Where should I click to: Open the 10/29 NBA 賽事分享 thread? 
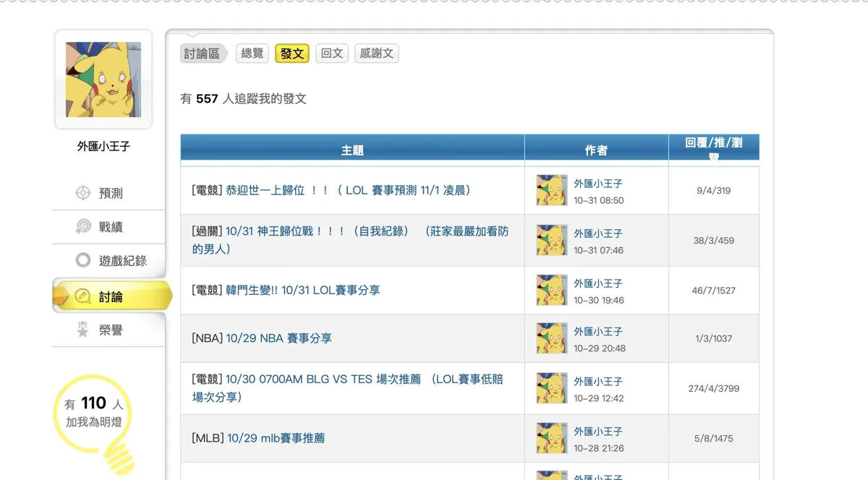click(278, 338)
